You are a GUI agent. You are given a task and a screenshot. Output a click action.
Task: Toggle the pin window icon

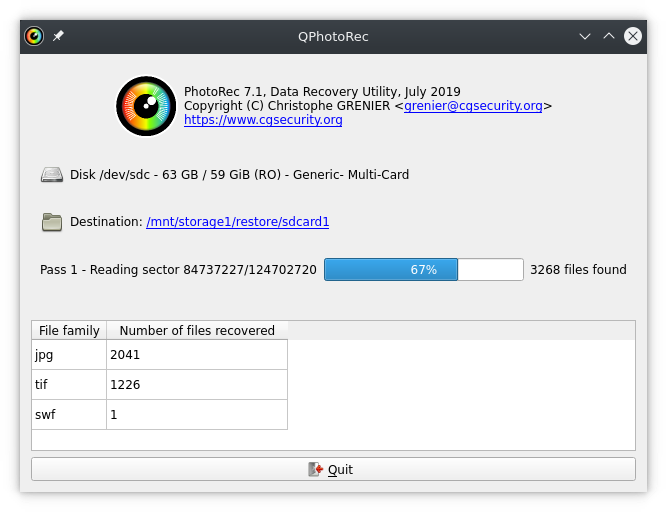click(58, 36)
